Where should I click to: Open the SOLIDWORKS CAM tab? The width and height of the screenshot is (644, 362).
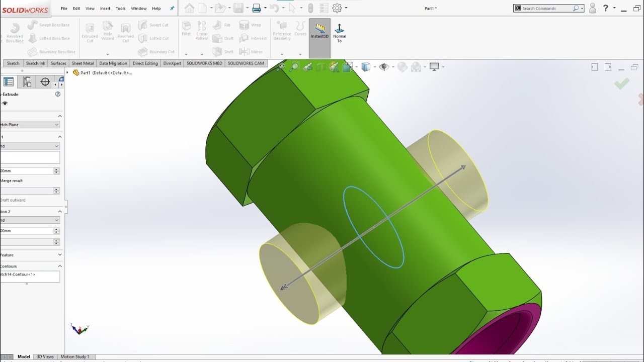(246, 63)
